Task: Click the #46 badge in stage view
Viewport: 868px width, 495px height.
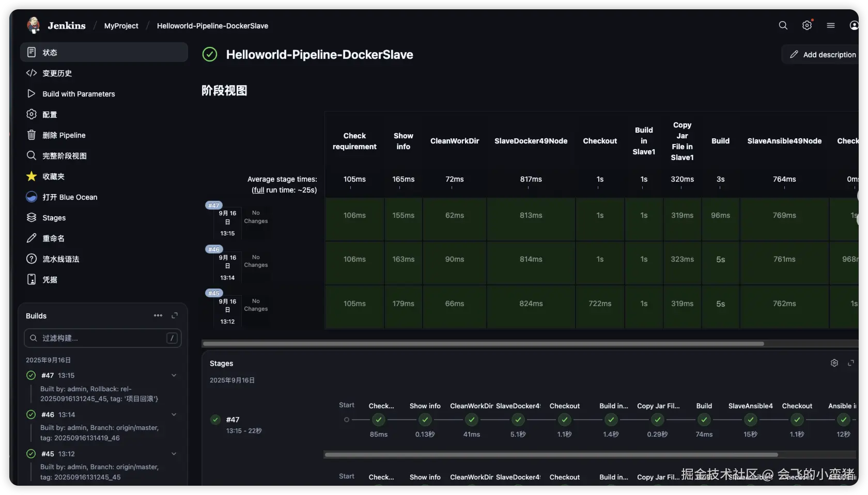Action: 213,249
